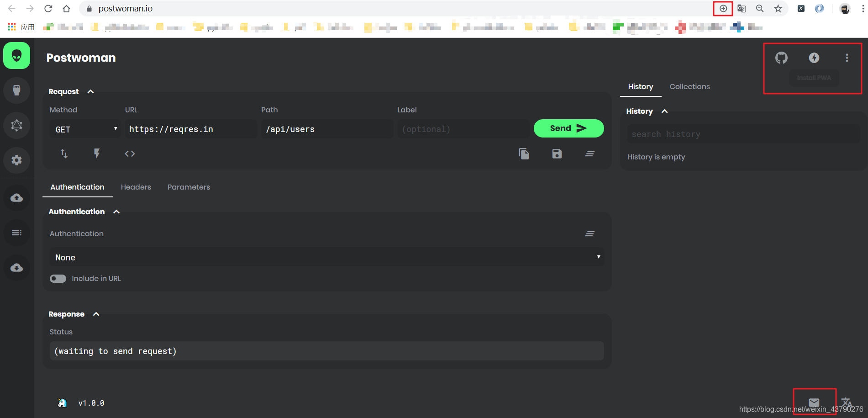Collapse the Authentication section header
868x418 pixels.
click(116, 212)
